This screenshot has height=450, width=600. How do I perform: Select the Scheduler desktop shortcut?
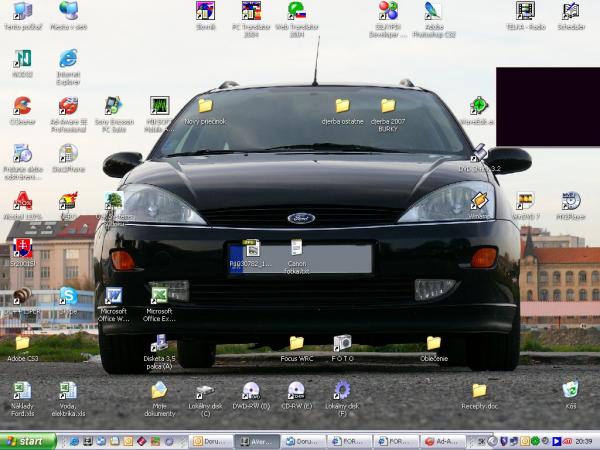(571, 12)
